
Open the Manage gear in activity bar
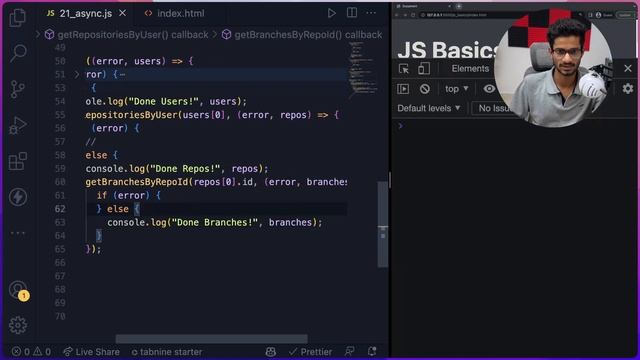pyautogui.click(x=18, y=325)
